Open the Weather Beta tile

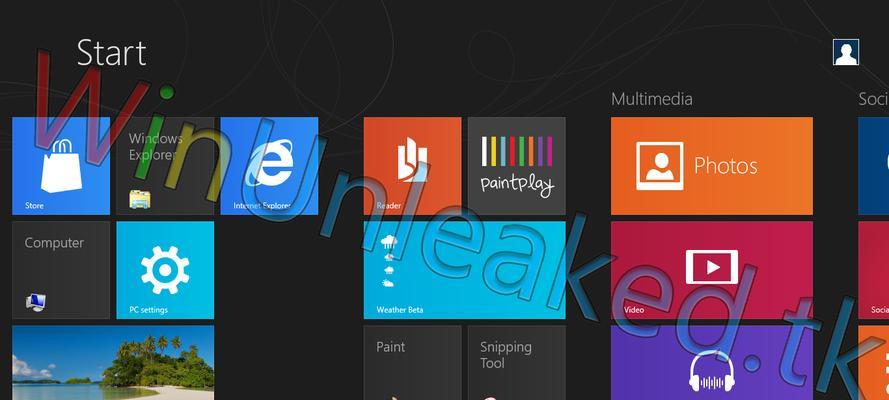click(x=464, y=270)
